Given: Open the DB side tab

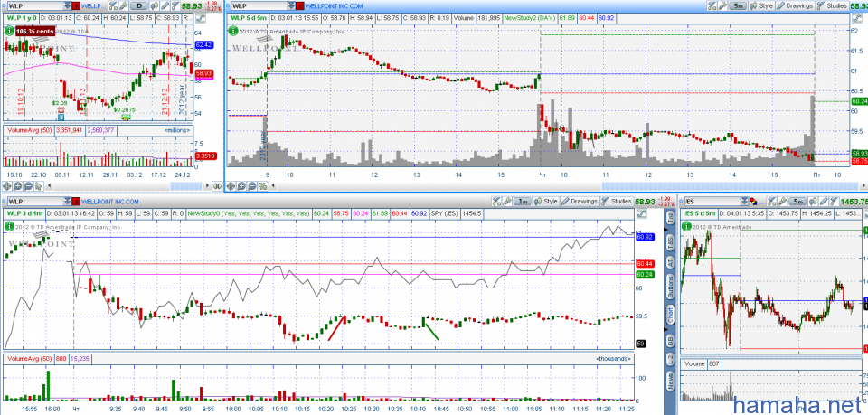Looking at the screenshot, I should click(x=670, y=340).
